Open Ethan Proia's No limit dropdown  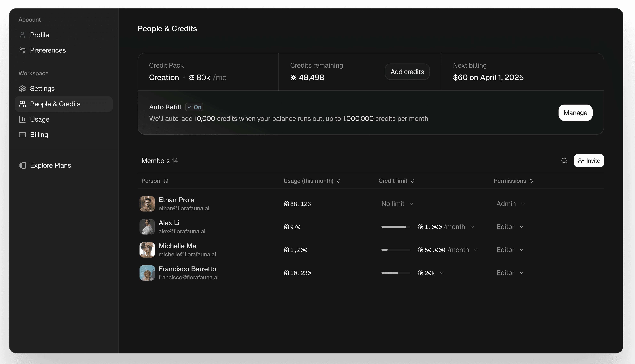click(397, 204)
